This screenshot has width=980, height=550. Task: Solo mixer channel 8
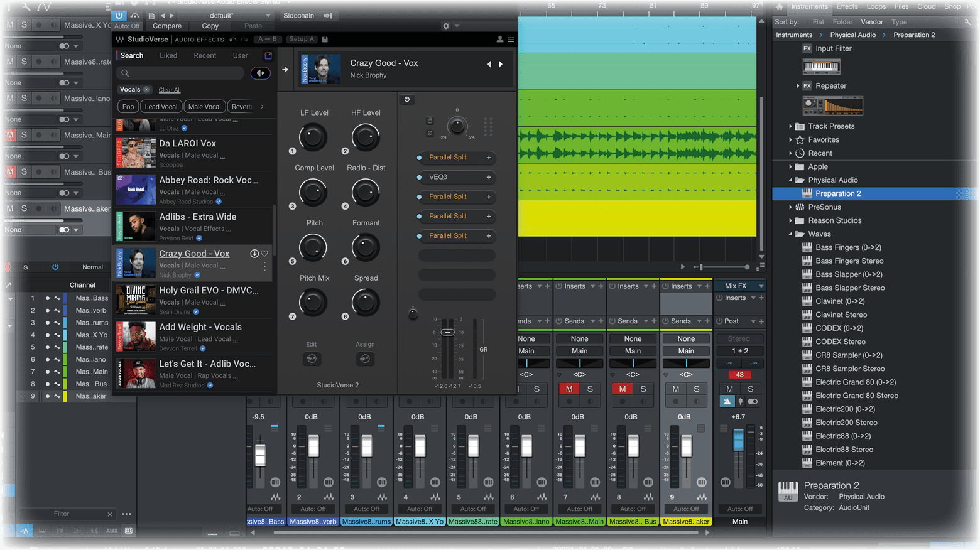point(643,389)
